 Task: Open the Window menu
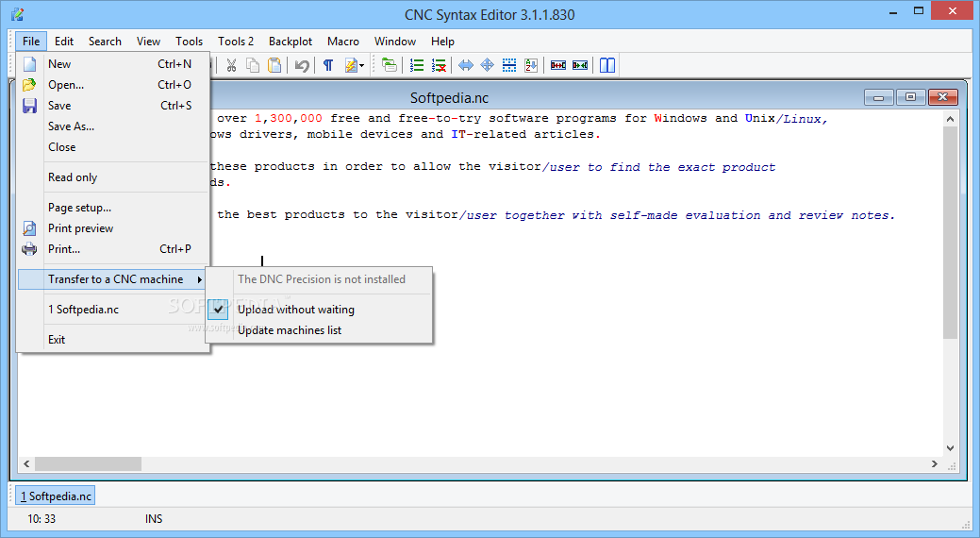click(x=395, y=42)
